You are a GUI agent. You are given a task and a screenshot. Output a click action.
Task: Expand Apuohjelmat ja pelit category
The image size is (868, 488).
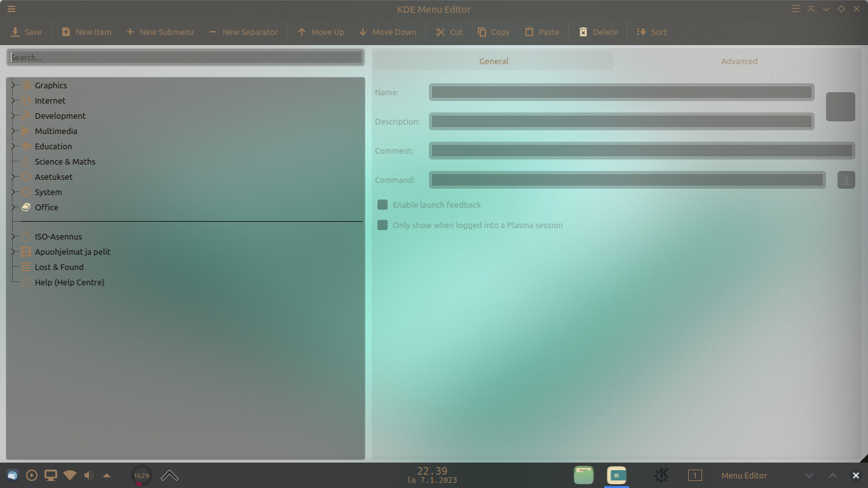14,252
